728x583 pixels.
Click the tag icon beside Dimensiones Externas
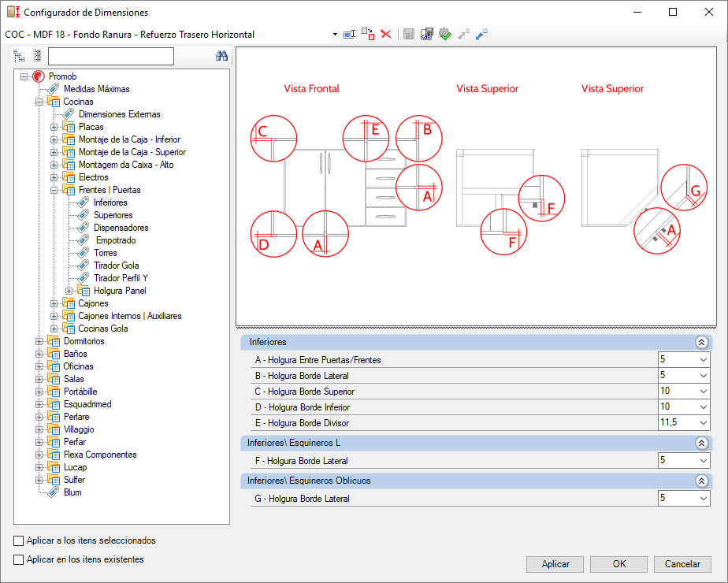coord(69,114)
